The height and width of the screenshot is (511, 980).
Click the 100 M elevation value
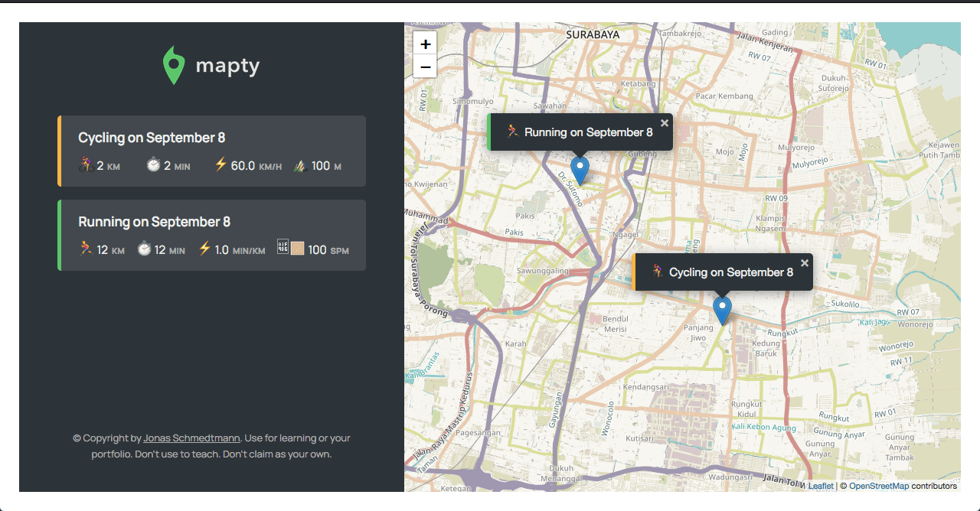pyautogui.click(x=326, y=166)
